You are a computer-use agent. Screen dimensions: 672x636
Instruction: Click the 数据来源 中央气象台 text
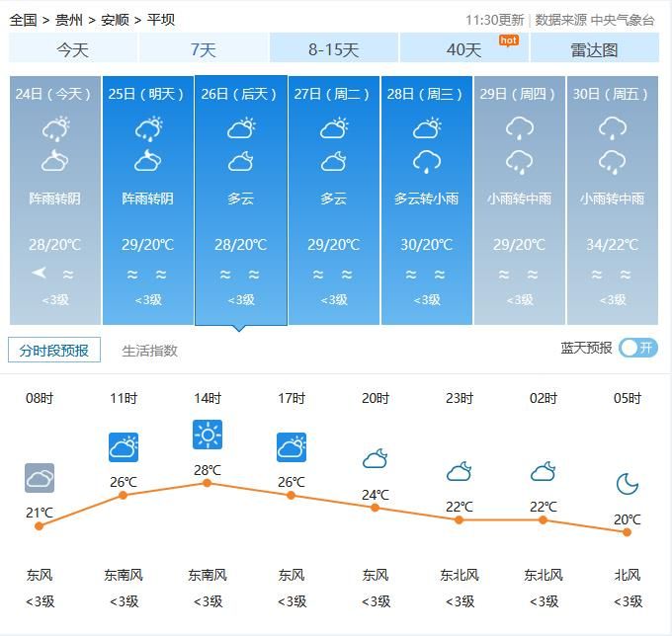(595, 20)
